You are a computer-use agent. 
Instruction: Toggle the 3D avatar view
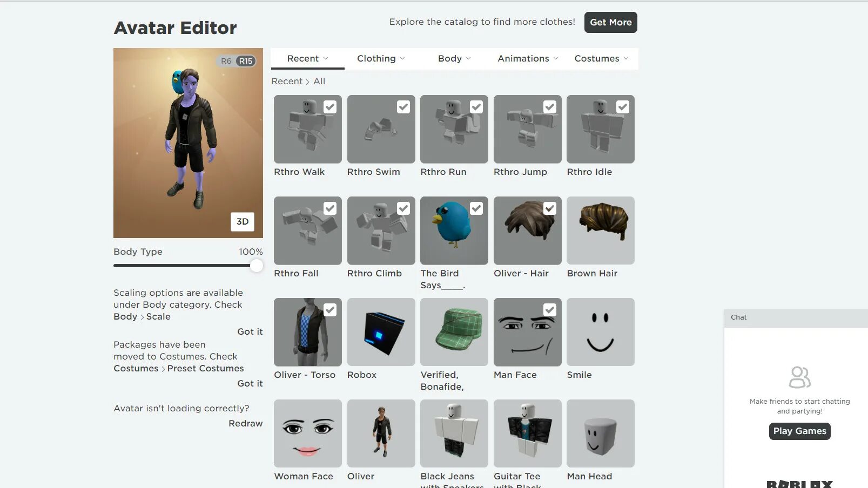click(243, 221)
